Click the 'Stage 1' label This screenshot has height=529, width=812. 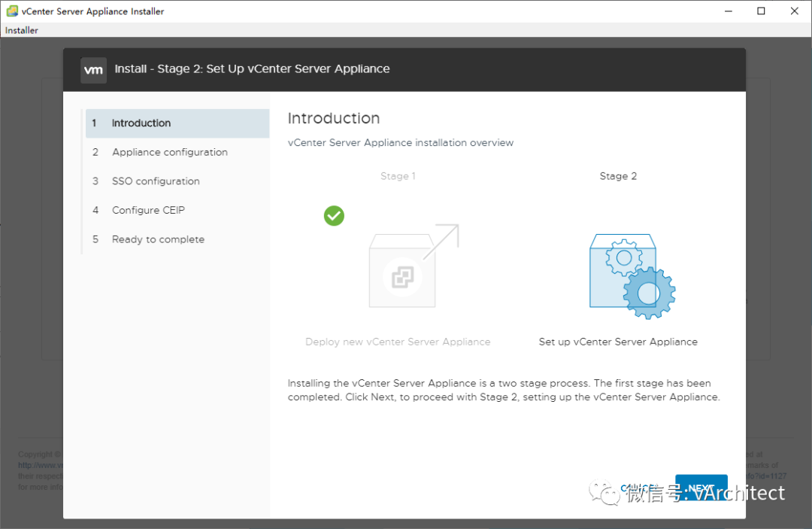398,176
